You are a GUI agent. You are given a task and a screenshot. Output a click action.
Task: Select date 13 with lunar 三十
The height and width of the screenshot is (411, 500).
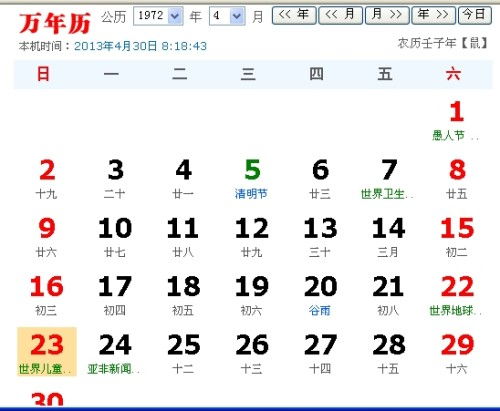tap(320, 238)
